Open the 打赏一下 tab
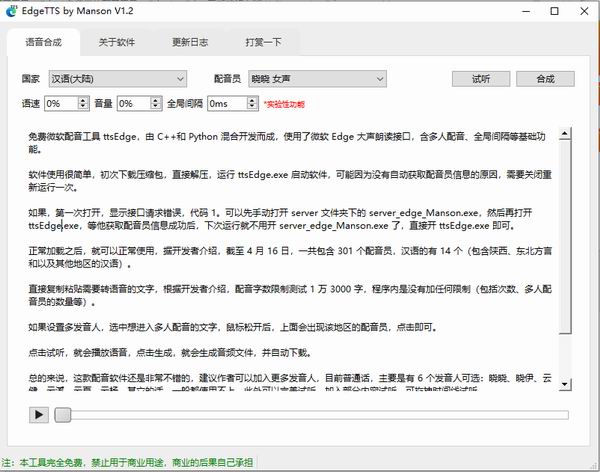This screenshot has height=472, width=600. pyautogui.click(x=263, y=42)
